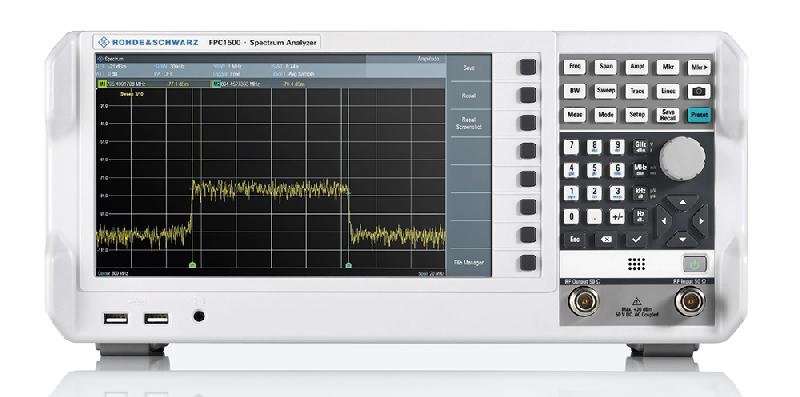The image size is (800, 397).
Task: Push the Freq hardkey
Action: [574, 67]
